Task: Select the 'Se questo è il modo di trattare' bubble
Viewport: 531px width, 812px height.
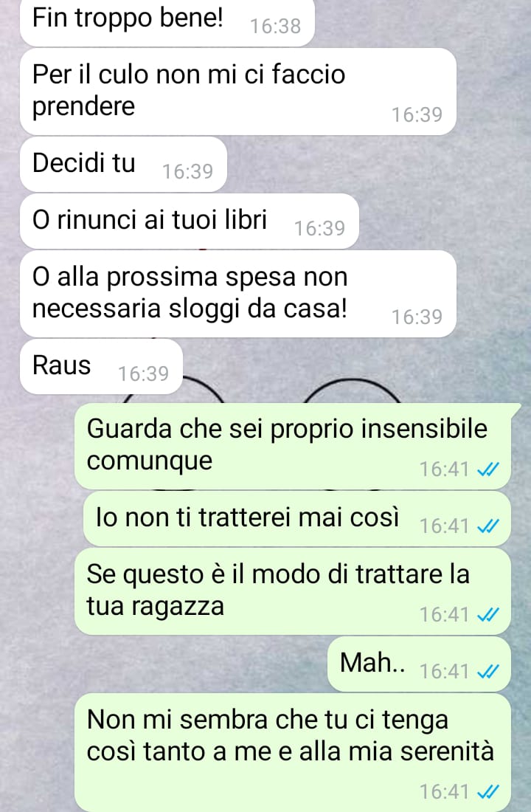Action: 293,591
